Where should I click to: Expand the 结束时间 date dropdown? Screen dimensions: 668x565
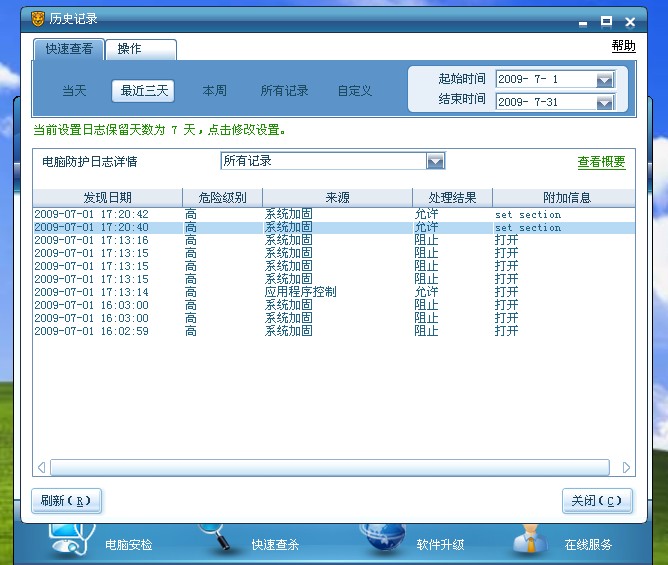click(x=605, y=103)
